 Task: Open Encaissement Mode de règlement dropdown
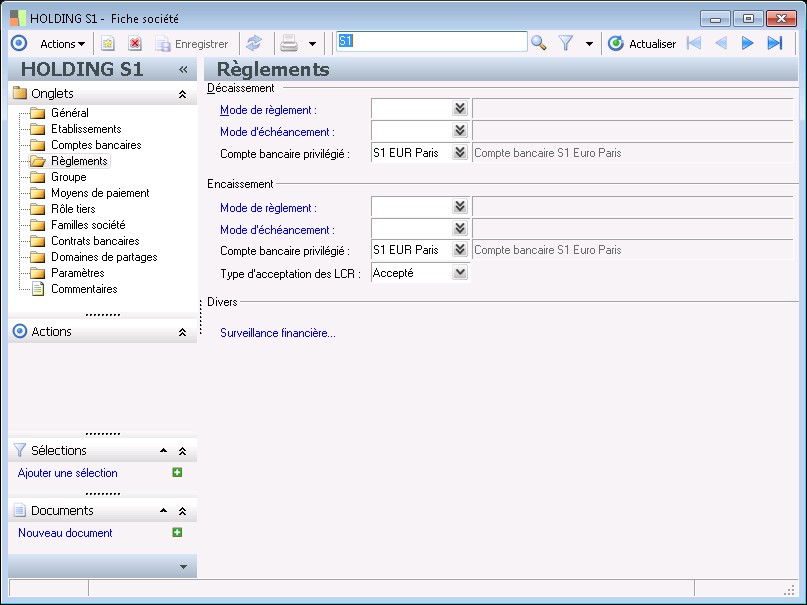[460, 206]
